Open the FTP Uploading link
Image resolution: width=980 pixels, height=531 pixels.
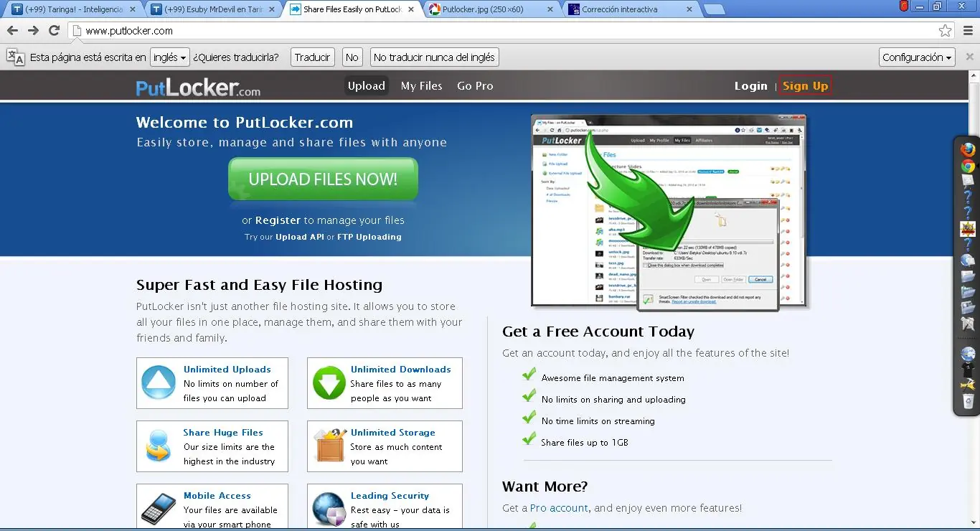369,237
